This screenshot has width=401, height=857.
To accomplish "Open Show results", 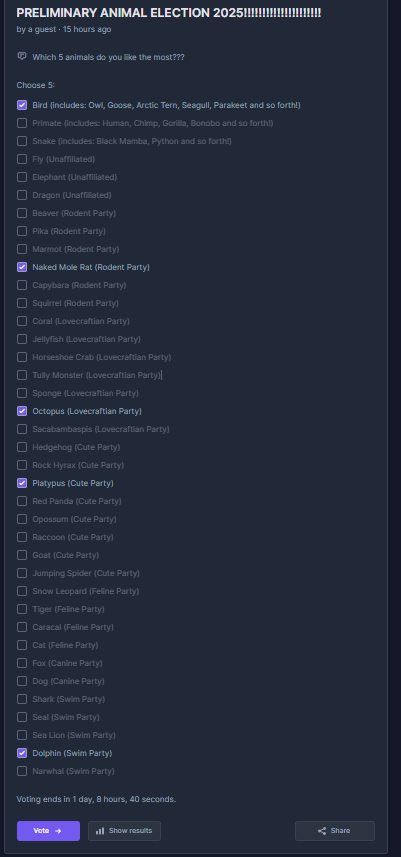I will 124,831.
